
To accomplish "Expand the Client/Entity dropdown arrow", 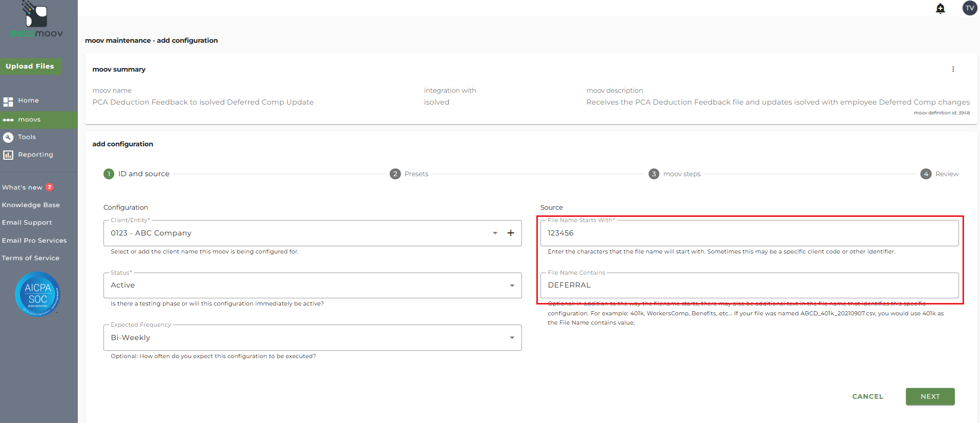I will point(495,233).
